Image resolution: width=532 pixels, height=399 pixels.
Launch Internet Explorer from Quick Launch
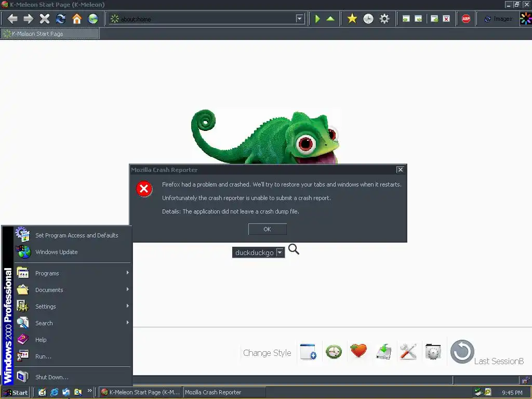point(54,392)
